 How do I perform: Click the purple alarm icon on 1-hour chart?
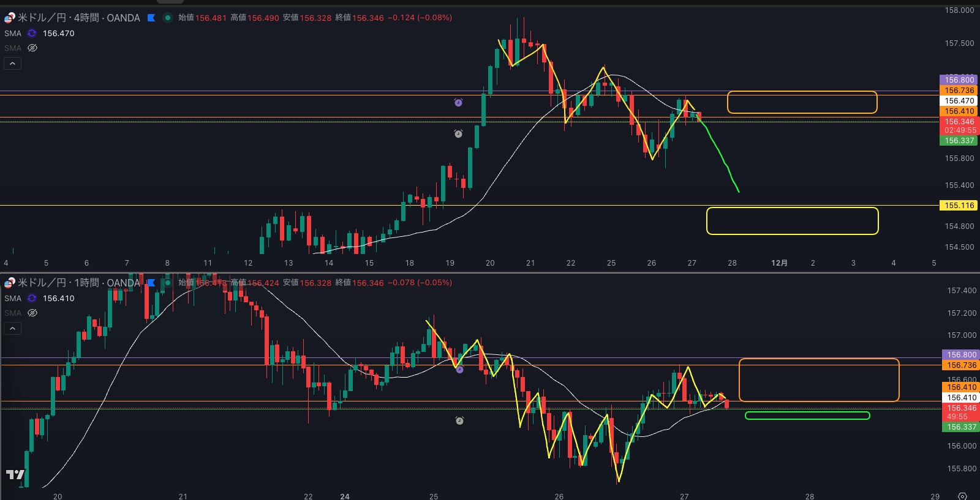459,370
